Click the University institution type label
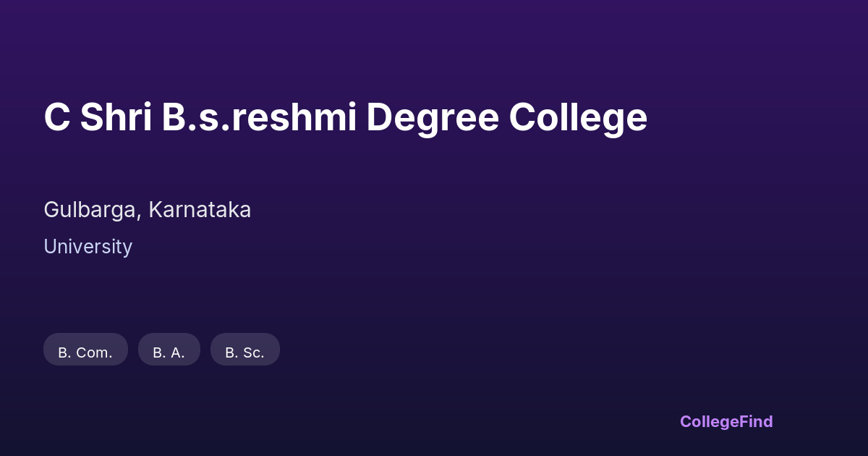868x456 pixels. click(x=88, y=247)
